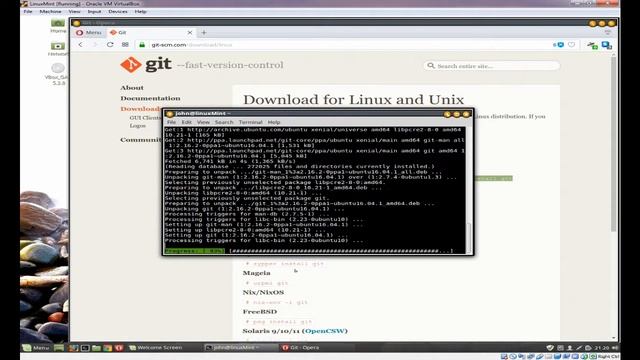The width and height of the screenshot is (640, 360).
Task: Click the terminal window title icon
Action: [170, 114]
